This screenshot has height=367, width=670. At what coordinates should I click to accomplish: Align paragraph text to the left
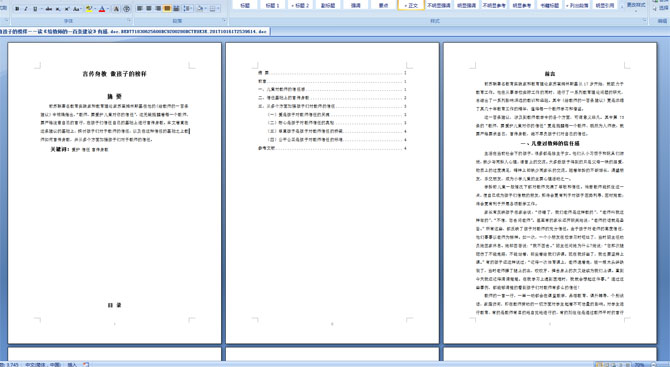tap(140, 9)
